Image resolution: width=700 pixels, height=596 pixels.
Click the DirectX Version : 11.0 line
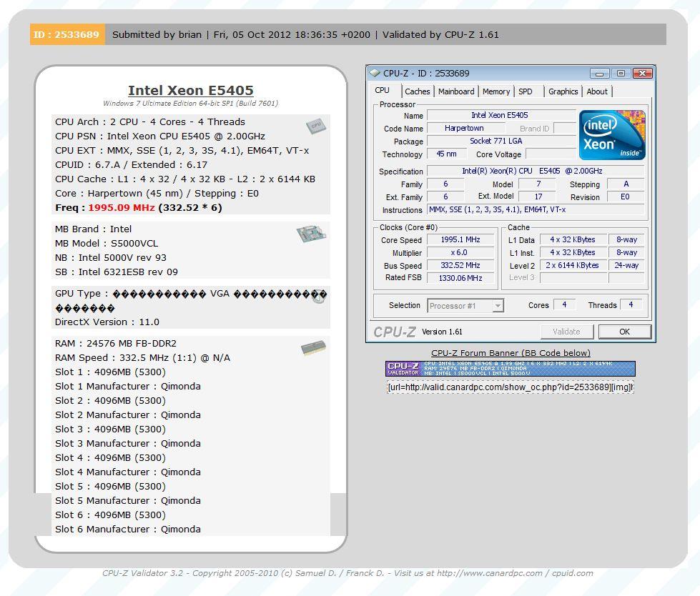(107, 322)
